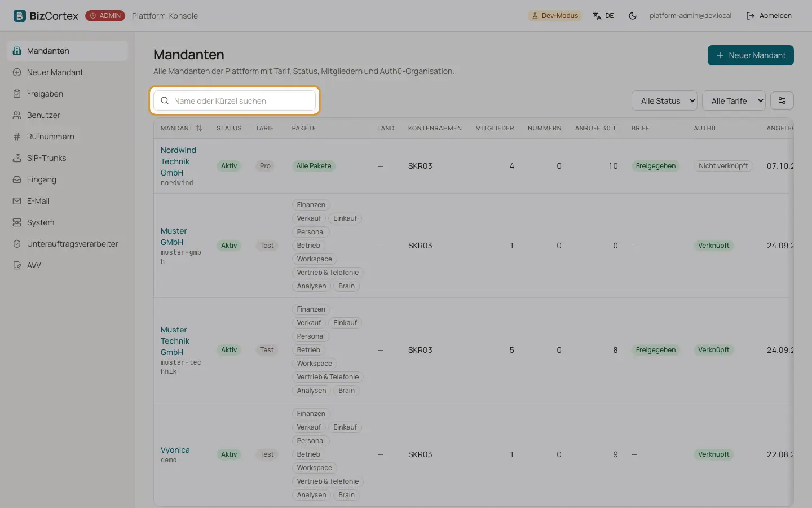Click the Freigaben clipboard icon

(17, 94)
